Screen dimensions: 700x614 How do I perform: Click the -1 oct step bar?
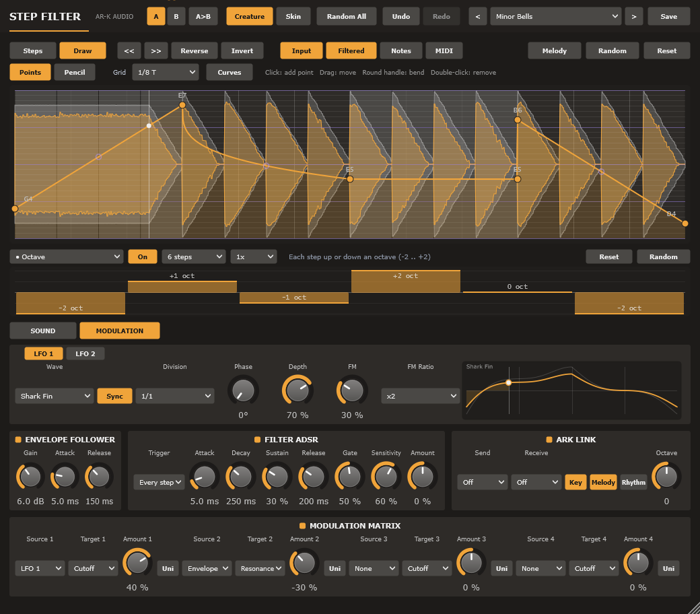[294, 298]
